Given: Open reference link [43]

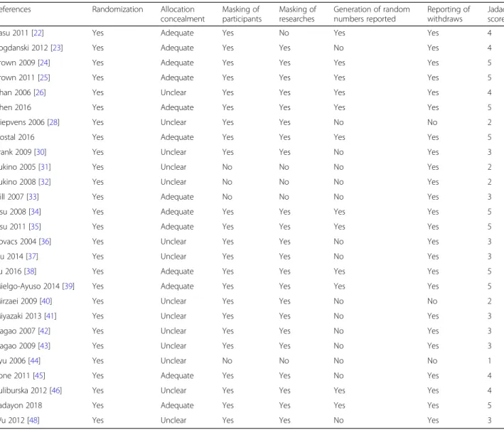Looking at the screenshot, I should pyautogui.click(x=44, y=346).
